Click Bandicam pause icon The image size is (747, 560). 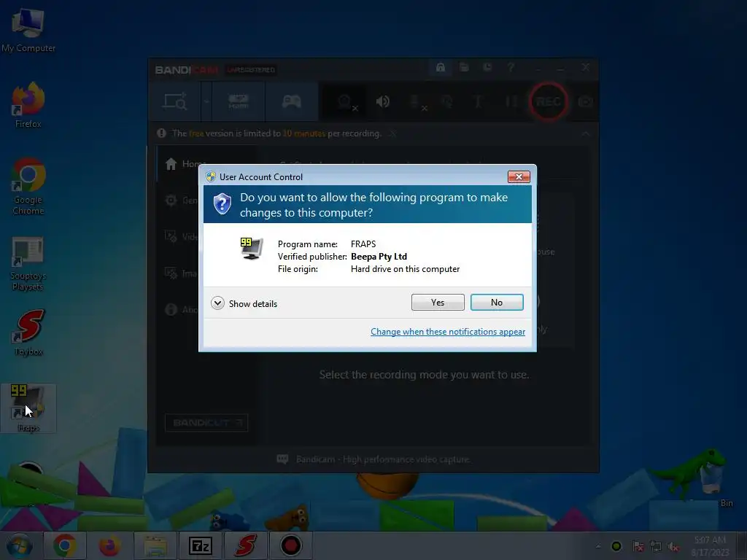pos(511,101)
